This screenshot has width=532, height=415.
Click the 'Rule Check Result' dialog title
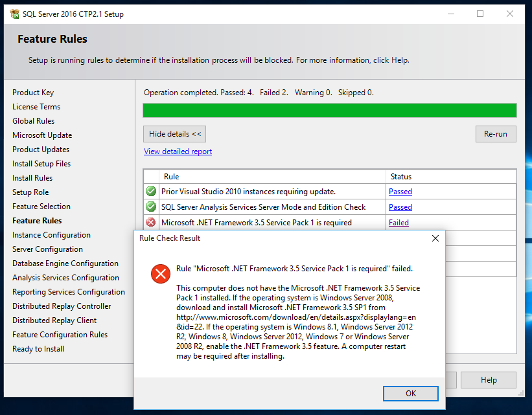click(170, 238)
